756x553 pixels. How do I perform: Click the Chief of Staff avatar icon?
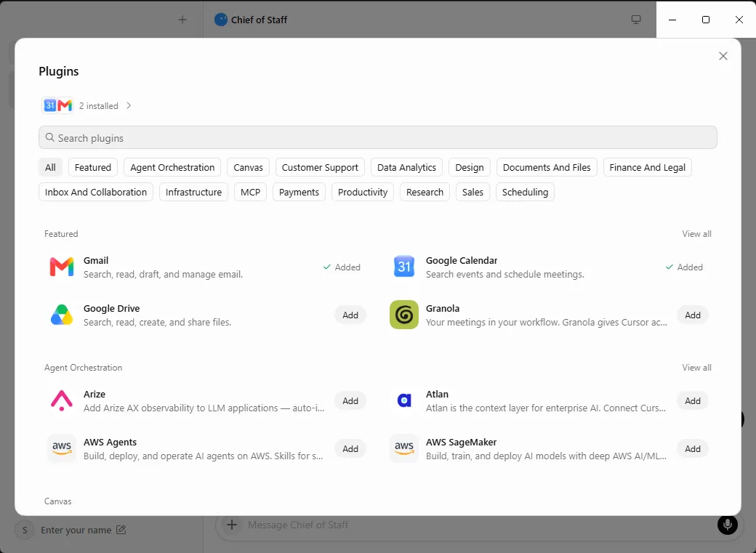[x=221, y=20]
